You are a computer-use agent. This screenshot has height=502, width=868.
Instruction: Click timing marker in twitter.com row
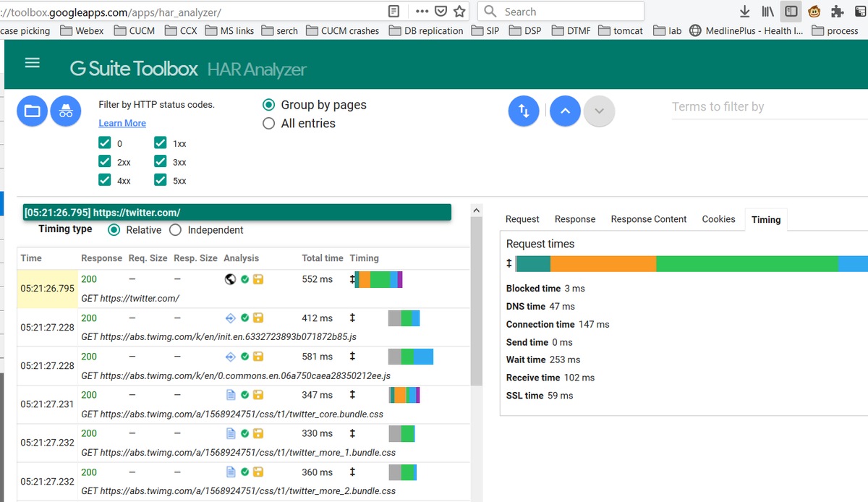pos(352,279)
